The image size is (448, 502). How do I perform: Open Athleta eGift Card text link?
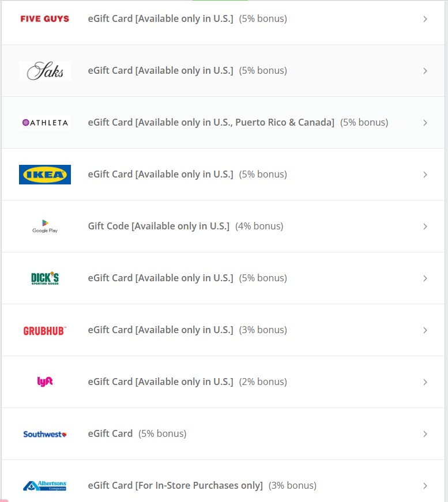point(211,122)
